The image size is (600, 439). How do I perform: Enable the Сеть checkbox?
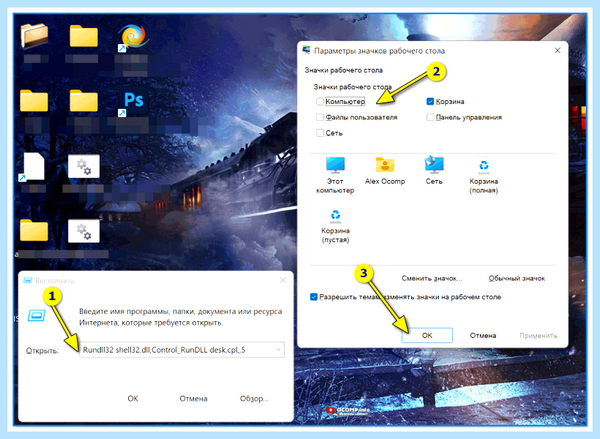point(320,133)
